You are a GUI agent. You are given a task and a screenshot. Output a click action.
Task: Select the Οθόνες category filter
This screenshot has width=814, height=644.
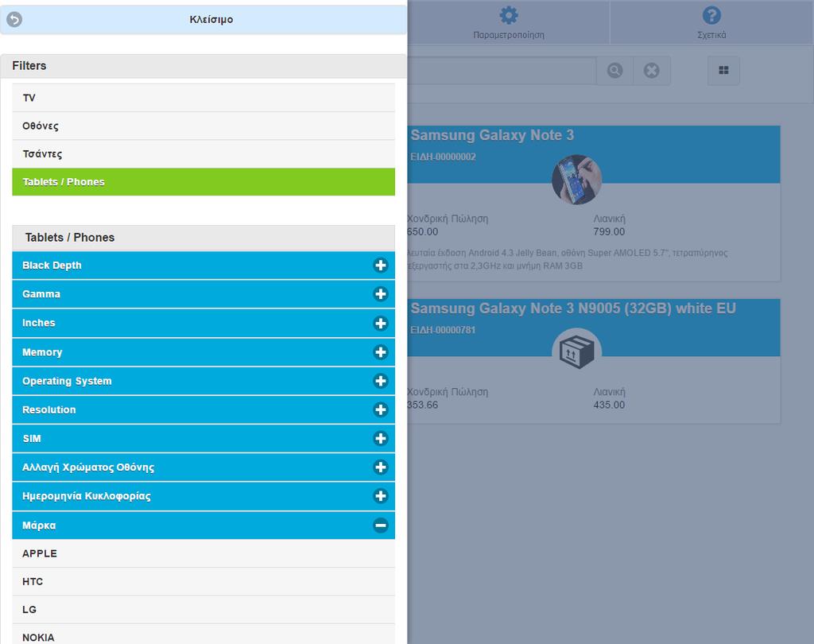tap(203, 126)
